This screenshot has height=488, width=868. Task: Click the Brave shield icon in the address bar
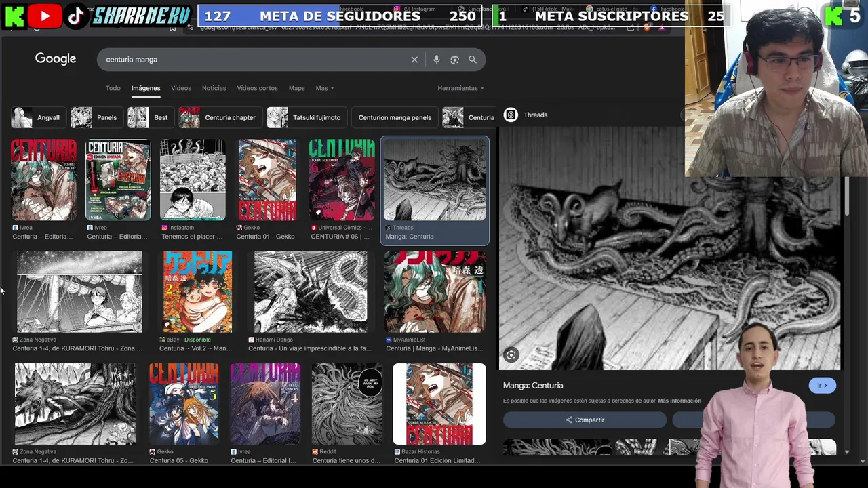pyautogui.click(x=646, y=27)
